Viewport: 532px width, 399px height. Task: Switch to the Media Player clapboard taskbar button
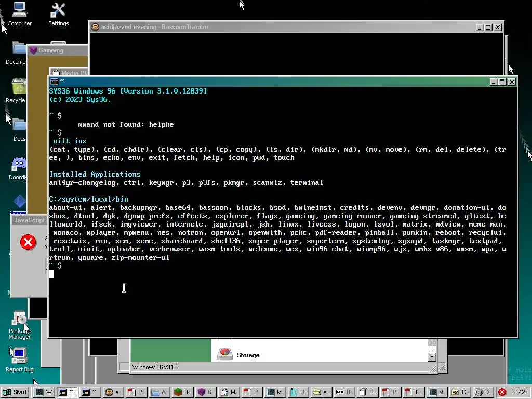click(229, 392)
